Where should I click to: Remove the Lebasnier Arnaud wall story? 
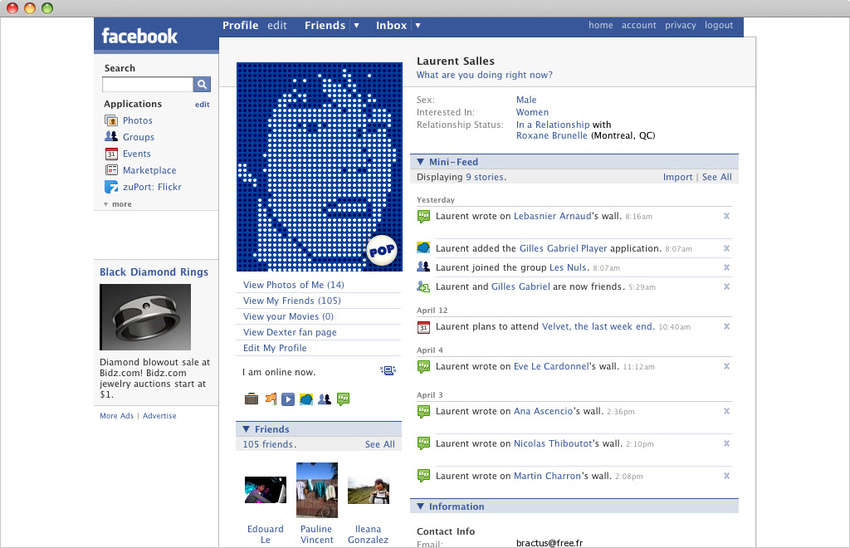tap(726, 216)
